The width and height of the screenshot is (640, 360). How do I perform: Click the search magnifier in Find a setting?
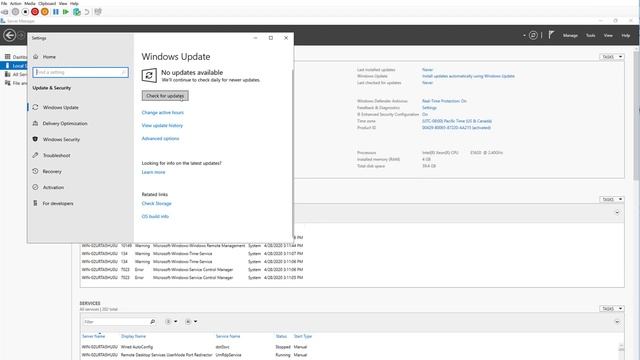[x=123, y=72]
